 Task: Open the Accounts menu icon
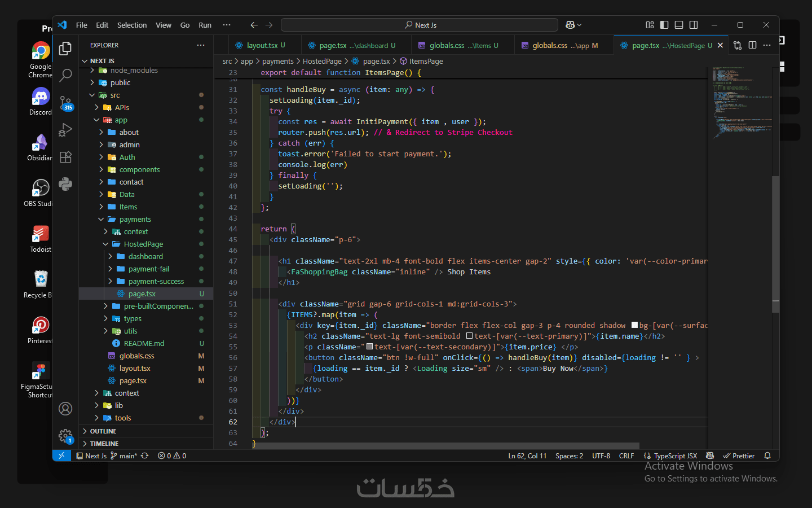(65, 409)
